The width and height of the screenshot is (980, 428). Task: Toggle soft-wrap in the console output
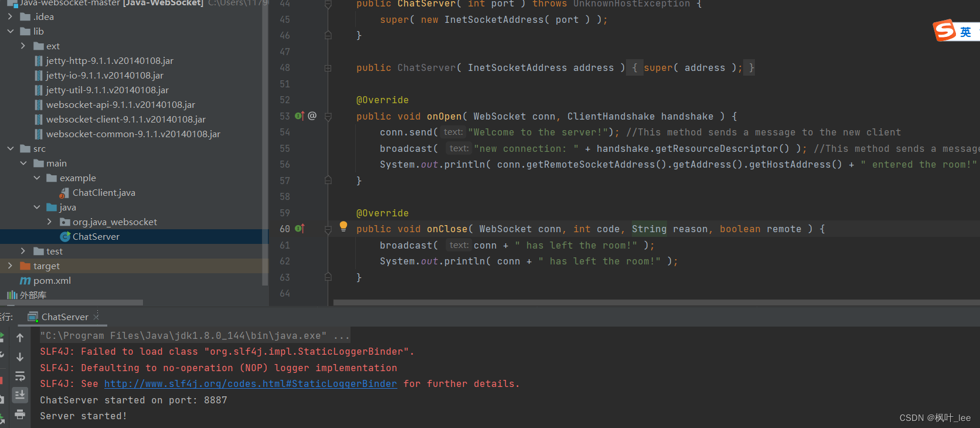click(x=20, y=376)
